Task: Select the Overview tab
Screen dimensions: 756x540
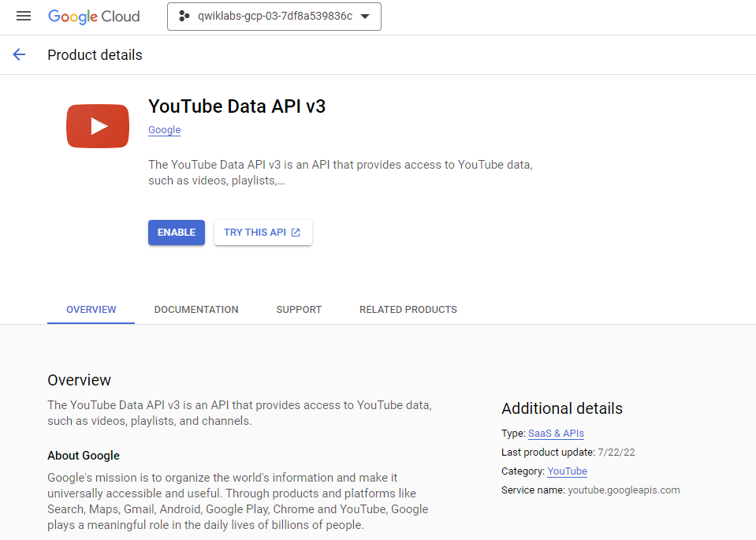Action: click(91, 310)
